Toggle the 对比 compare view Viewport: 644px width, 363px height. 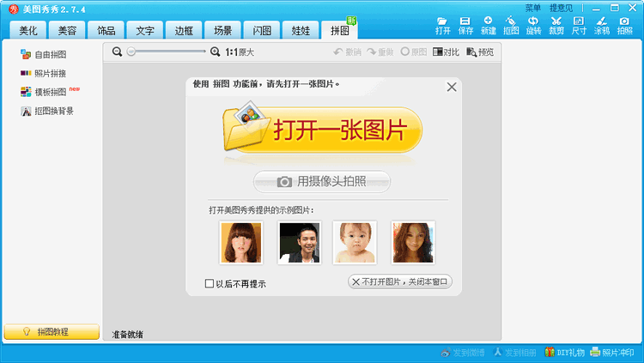click(x=445, y=52)
